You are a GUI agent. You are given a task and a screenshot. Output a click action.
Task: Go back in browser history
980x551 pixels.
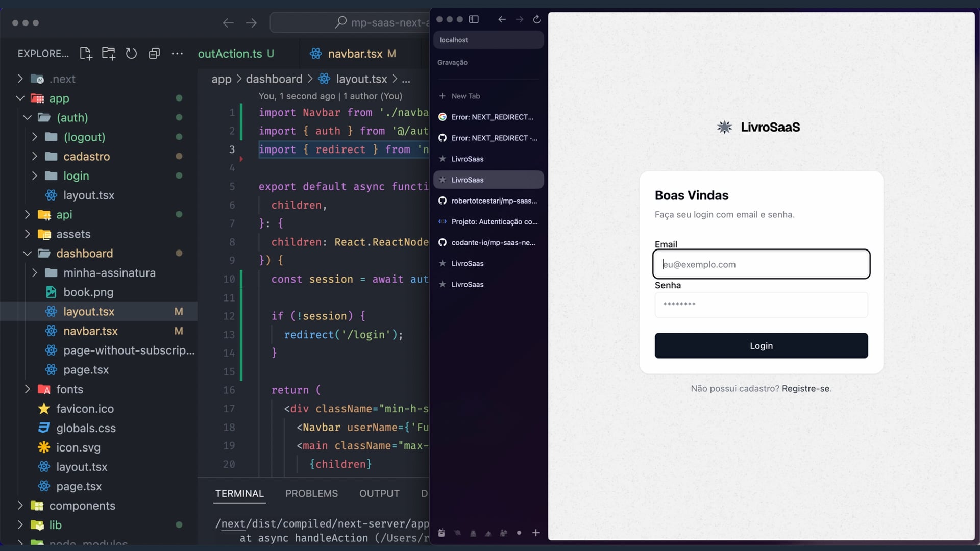(502, 19)
